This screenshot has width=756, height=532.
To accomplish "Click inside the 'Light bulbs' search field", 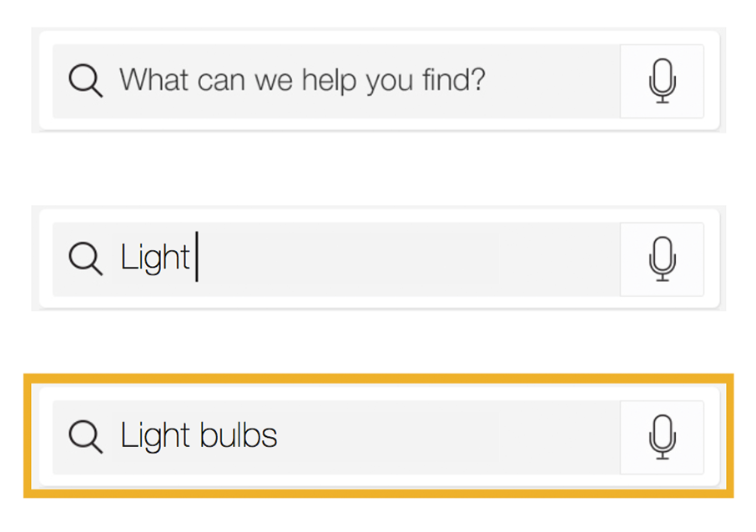I will pyautogui.click(x=336, y=437).
